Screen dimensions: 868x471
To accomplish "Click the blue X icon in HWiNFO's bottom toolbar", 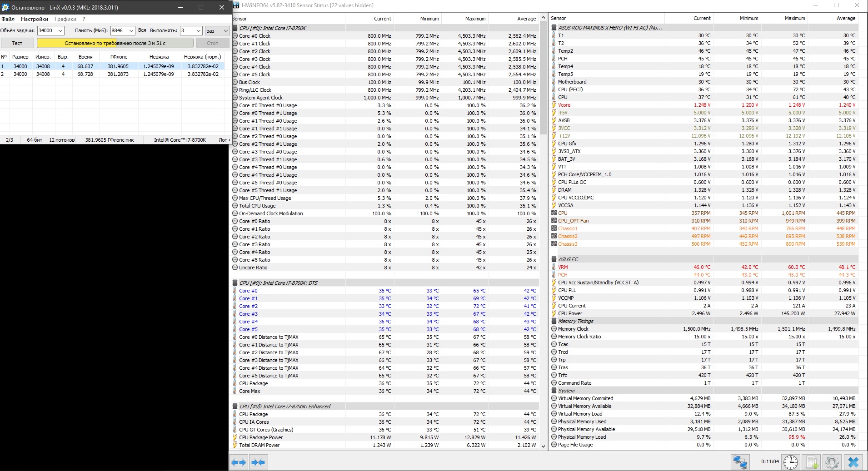I will (853, 462).
